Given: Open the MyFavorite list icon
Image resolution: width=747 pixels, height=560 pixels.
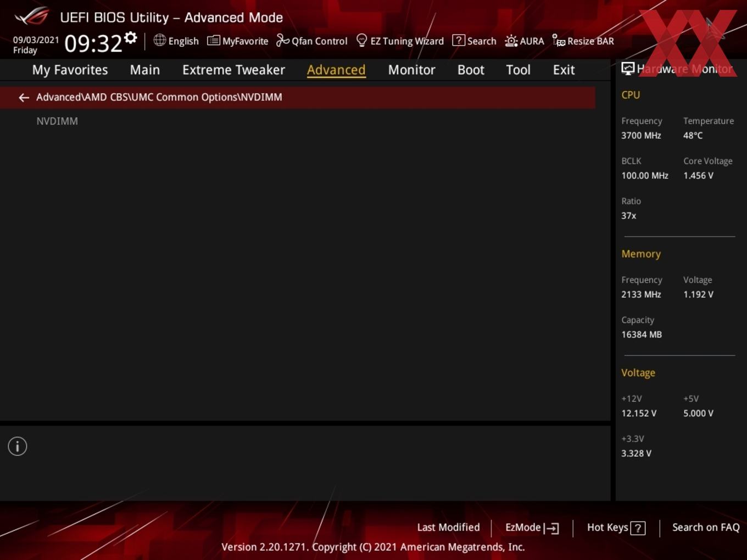Looking at the screenshot, I should pos(213,41).
